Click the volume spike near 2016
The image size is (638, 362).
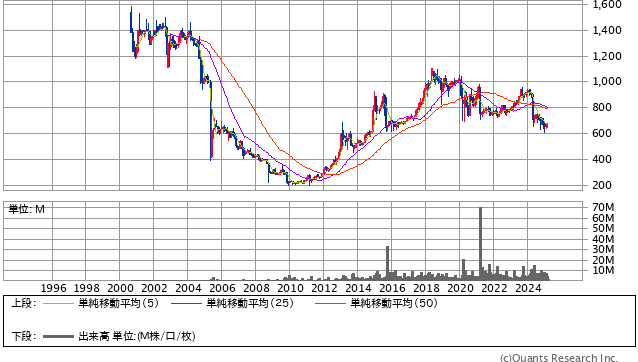tap(387, 263)
